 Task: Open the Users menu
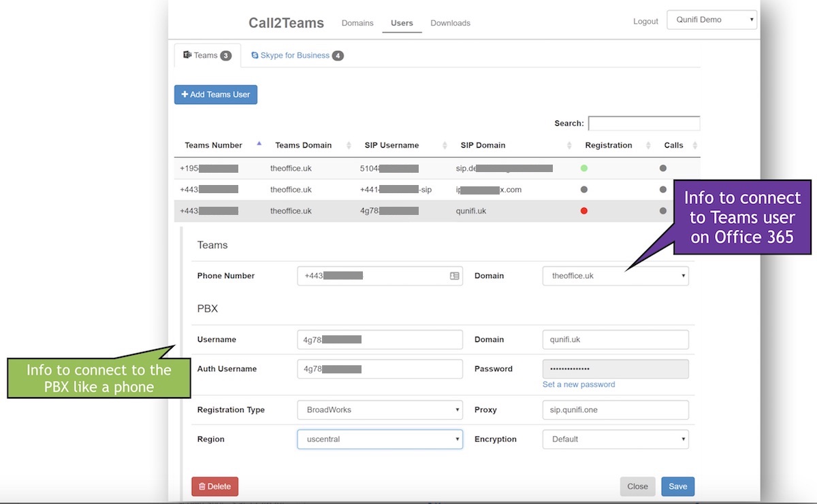[402, 23]
